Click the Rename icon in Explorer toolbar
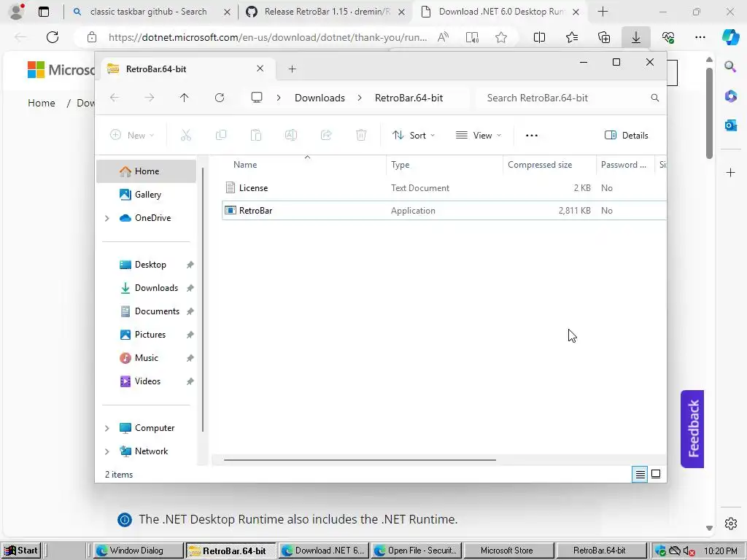 291,135
